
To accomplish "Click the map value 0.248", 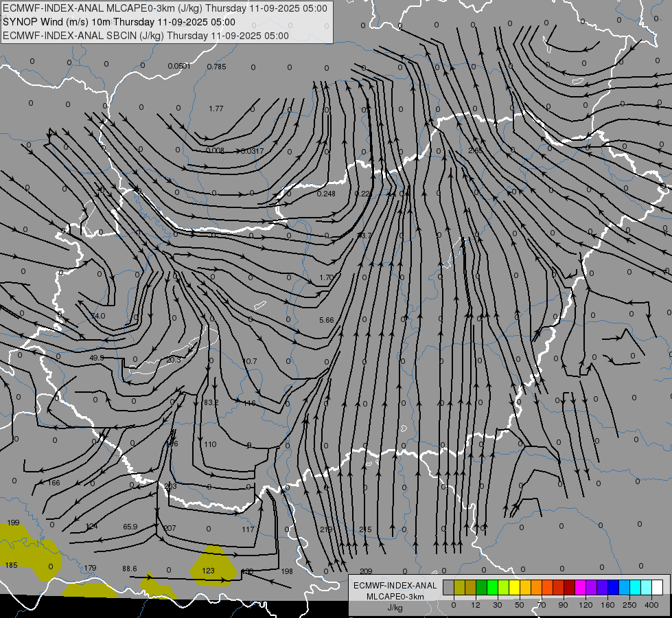I will (326, 194).
